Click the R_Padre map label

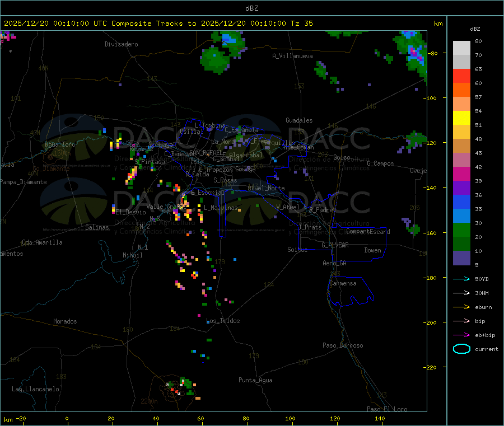pos(321,210)
